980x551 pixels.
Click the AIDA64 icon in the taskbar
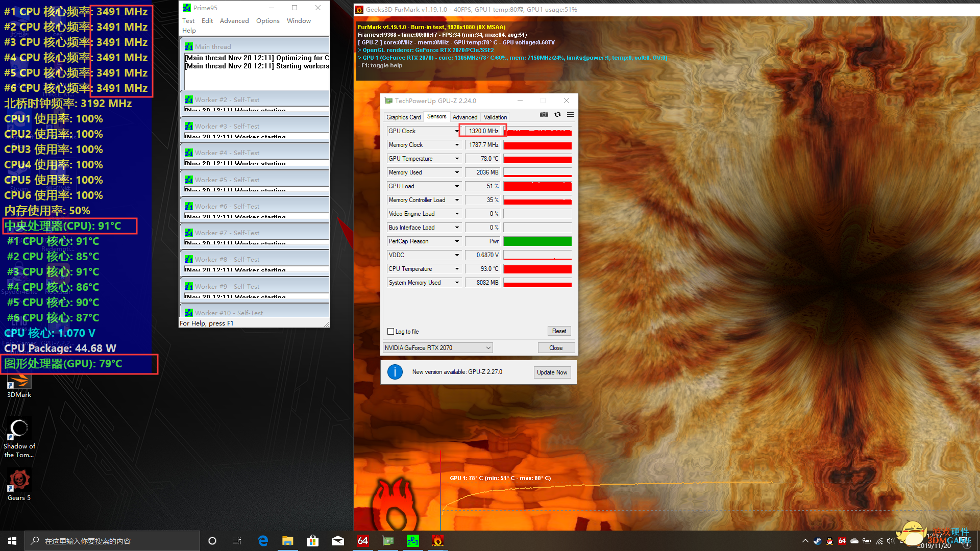[x=363, y=541]
